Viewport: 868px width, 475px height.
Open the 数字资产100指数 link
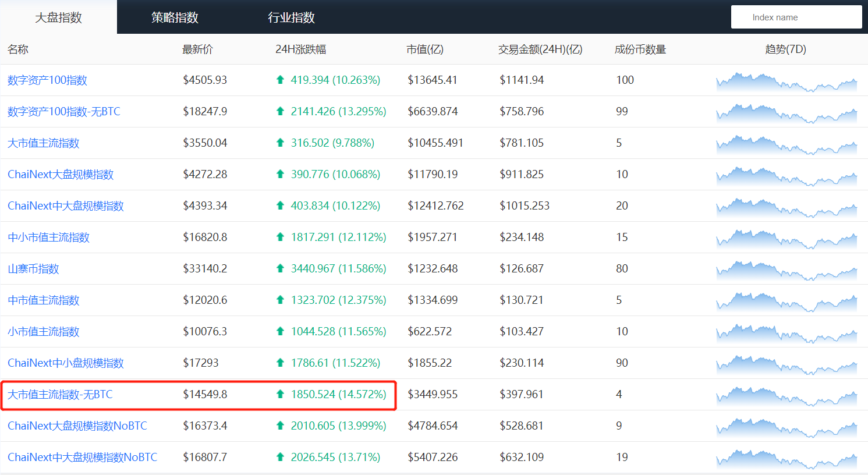(x=47, y=80)
